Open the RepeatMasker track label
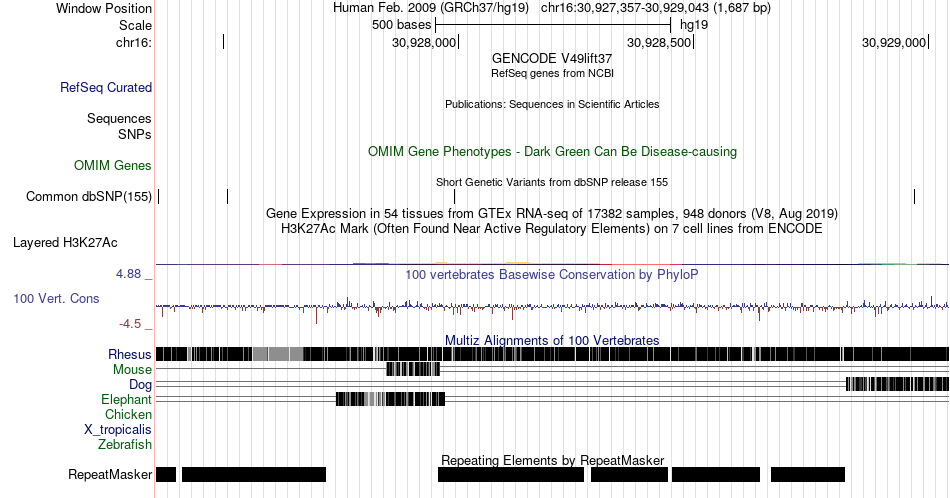 coord(110,474)
